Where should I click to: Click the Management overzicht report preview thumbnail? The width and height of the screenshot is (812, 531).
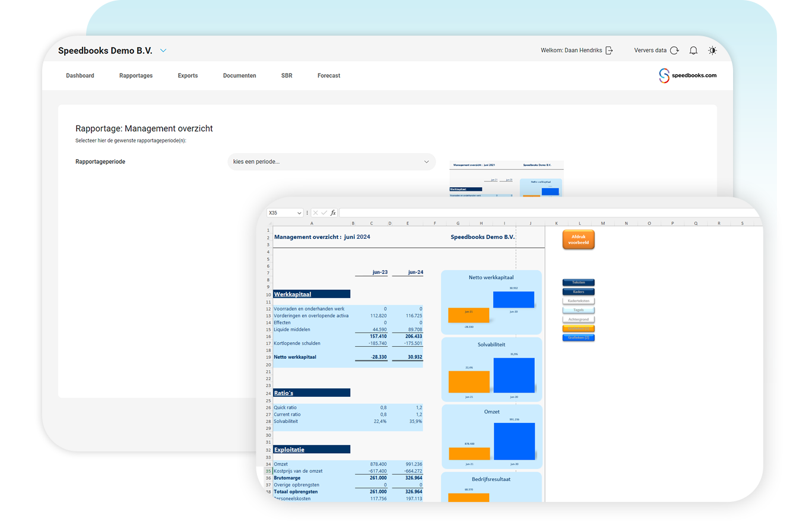pos(506,178)
